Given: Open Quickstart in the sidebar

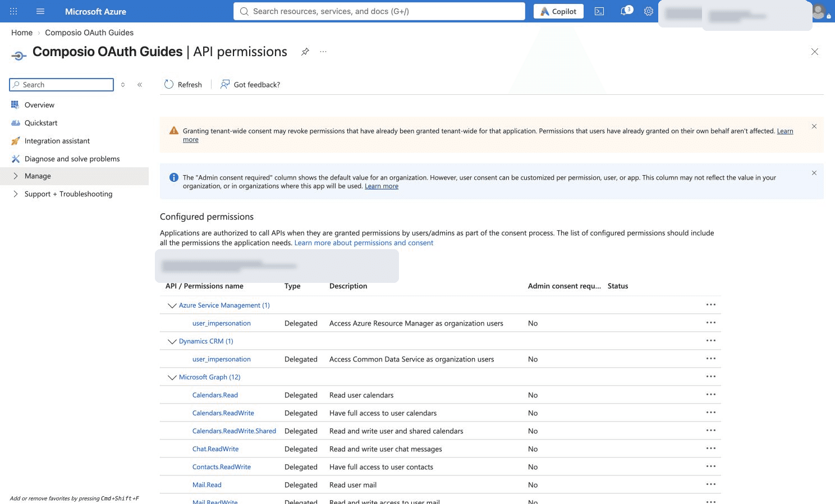Looking at the screenshot, I should 41,123.
